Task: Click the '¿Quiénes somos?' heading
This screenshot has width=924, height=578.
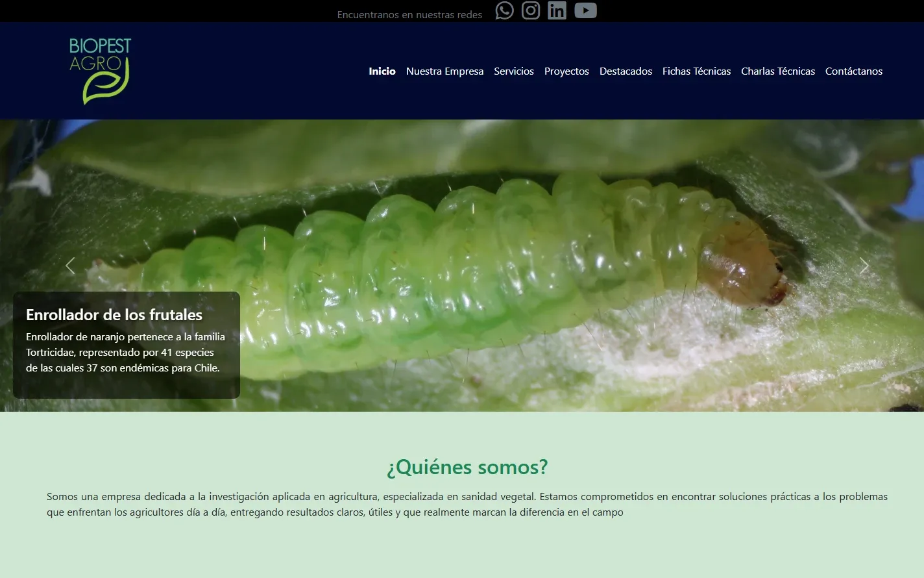Action: (467, 467)
